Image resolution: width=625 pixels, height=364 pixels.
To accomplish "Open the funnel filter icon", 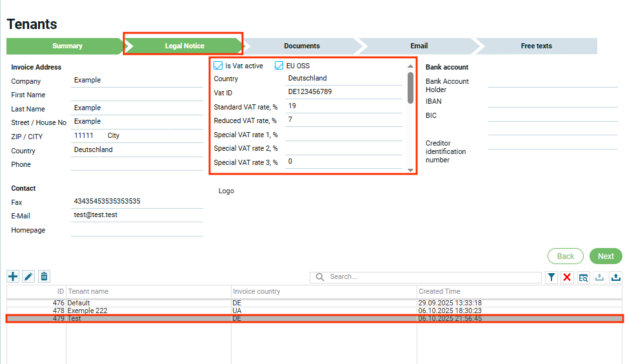I will [x=551, y=277].
